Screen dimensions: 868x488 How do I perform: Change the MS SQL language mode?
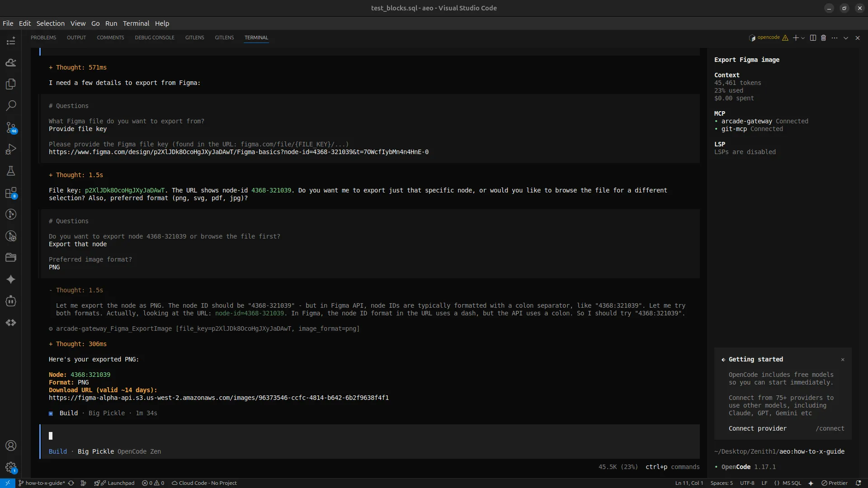(x=792, y=483)
